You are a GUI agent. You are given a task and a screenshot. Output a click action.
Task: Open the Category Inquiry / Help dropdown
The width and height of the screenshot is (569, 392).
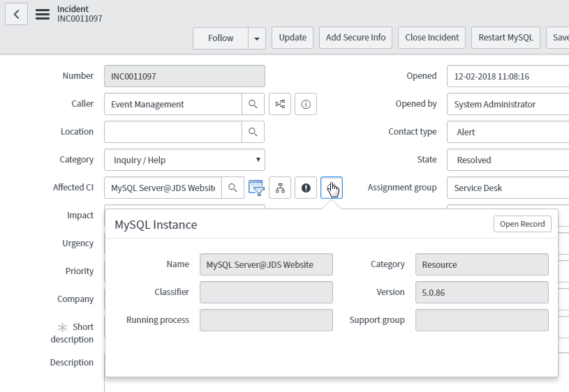pos(184,160)
